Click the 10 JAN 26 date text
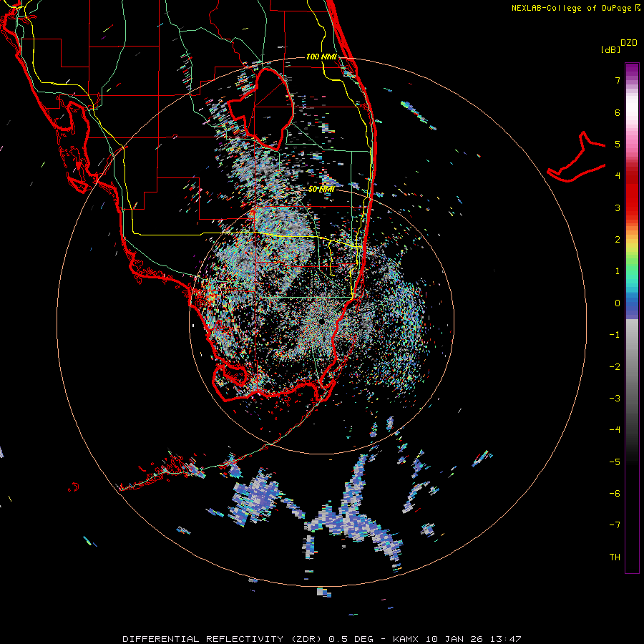Image resolution: width=644 pixels, height=644 pixels. 454,639
